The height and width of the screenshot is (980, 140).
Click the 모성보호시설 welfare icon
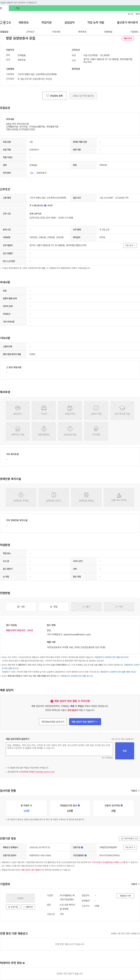(x=70, y=431)
